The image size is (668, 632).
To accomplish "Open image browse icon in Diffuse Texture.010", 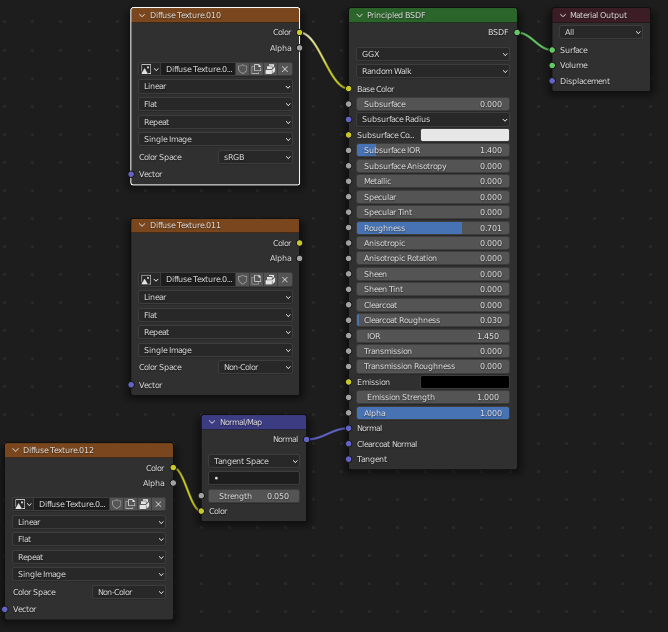I will [x=150, y=69].
